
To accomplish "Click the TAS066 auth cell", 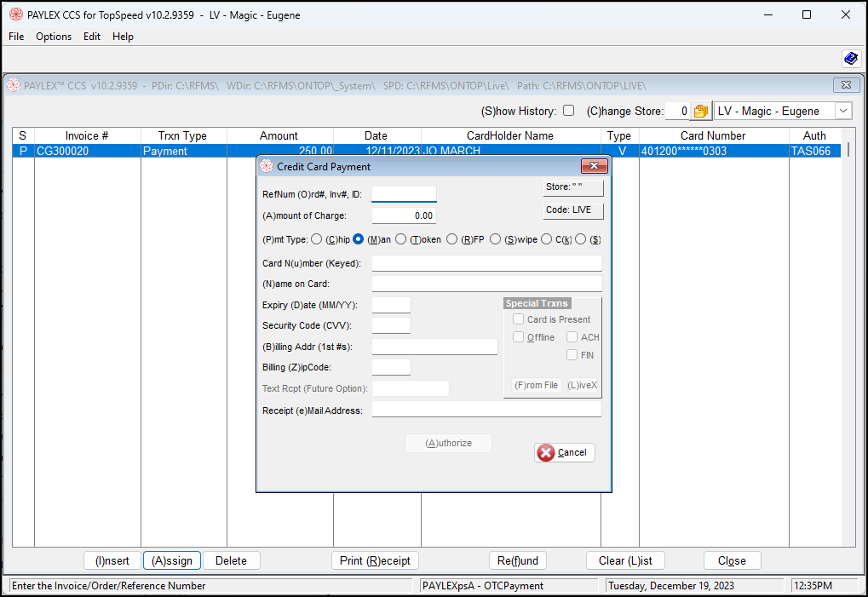I will coord(815,151).
